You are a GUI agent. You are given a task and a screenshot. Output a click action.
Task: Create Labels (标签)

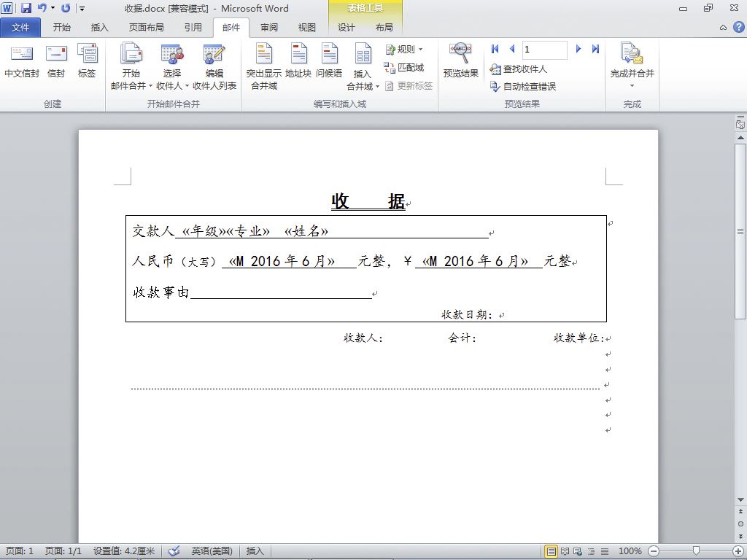88,61
